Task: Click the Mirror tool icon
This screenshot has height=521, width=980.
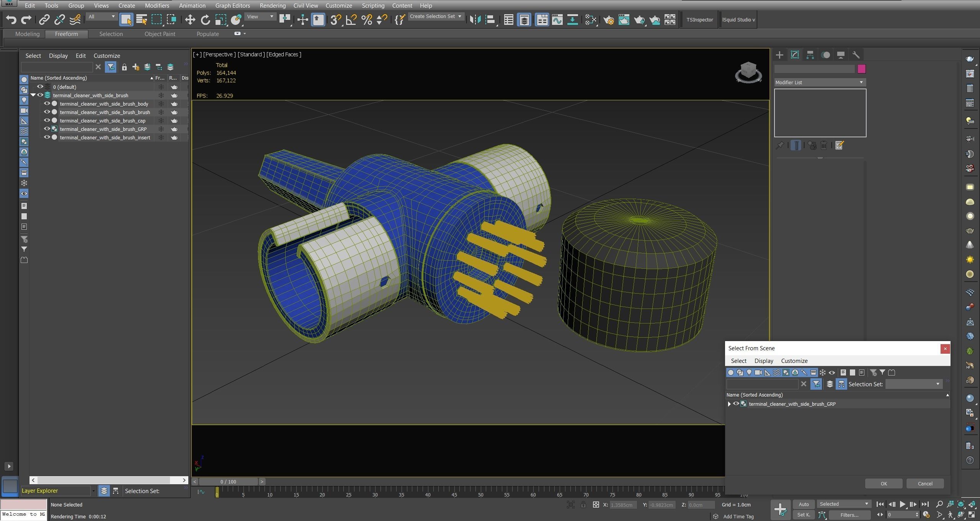Action: [x=475, y=20]
